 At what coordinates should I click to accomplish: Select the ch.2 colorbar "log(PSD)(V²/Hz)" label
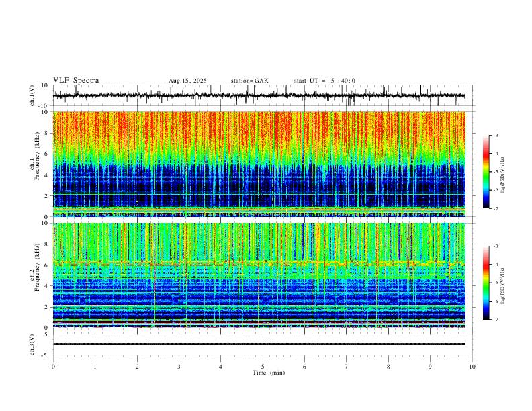click(503, 285)
